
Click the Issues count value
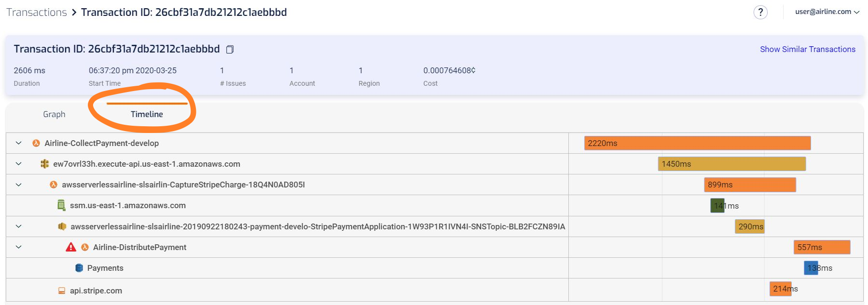point(222,70)
